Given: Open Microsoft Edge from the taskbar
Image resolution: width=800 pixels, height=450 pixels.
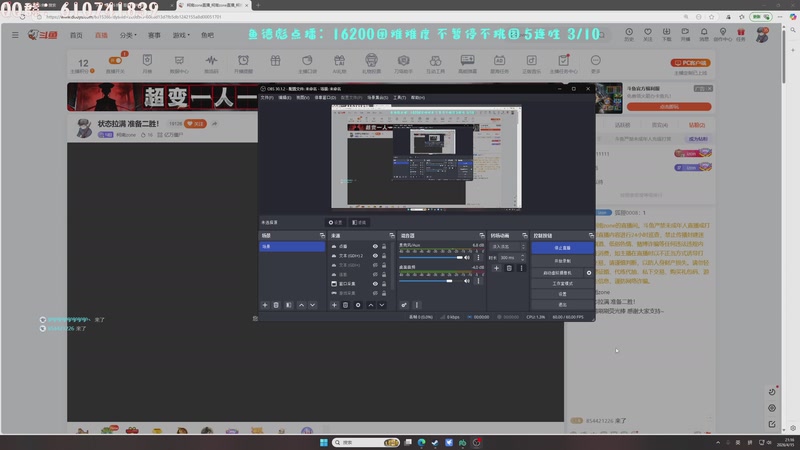Looking at the screenshot, I should 421,442.
